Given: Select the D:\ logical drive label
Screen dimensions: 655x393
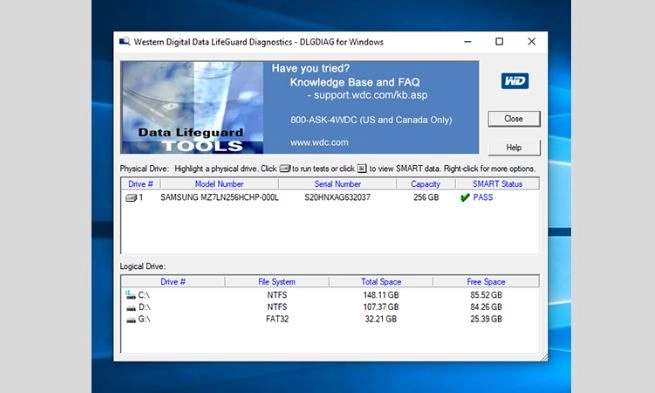Looking at the screenshot, I should pyautogui.click(x=144, y=307).
